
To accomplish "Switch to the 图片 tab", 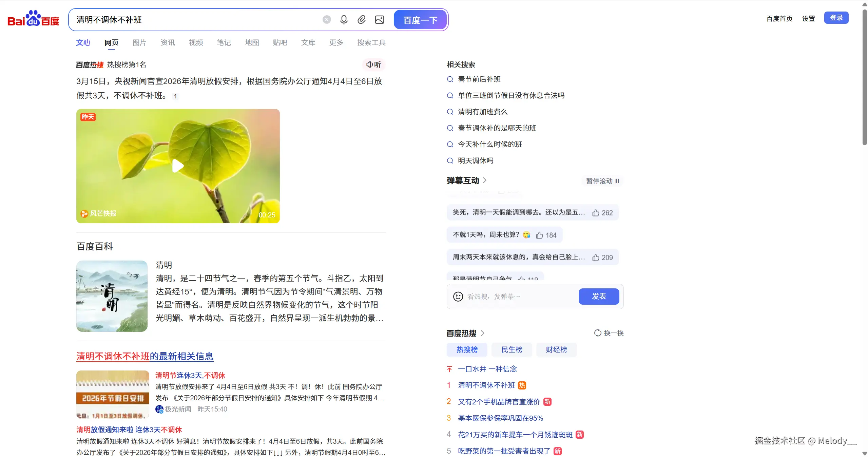I will click(x=139, y=42).
